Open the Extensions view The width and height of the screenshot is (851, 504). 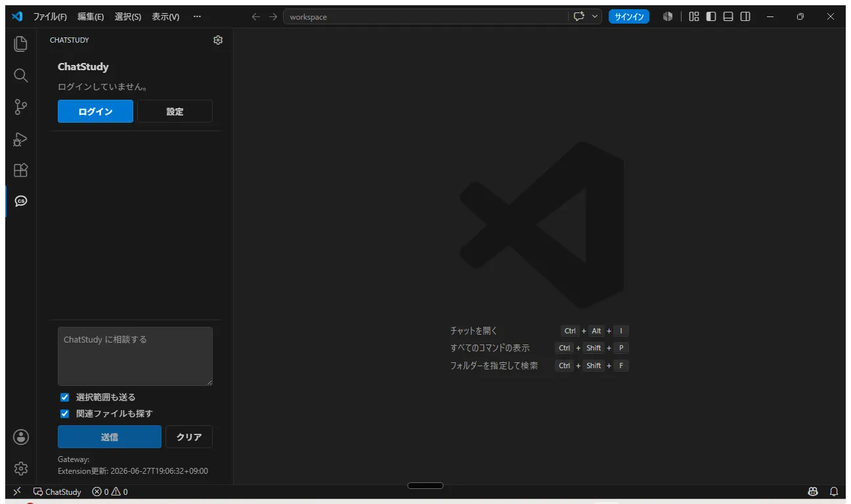point(21,170)
